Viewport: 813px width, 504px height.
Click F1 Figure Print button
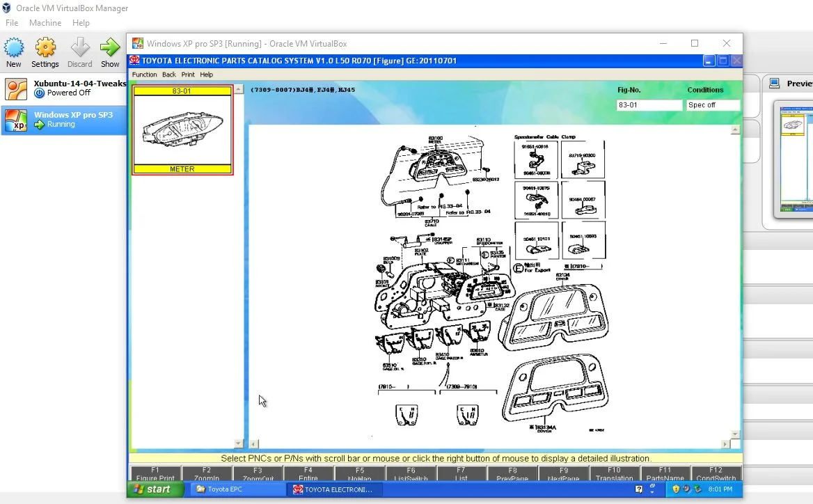155,474
